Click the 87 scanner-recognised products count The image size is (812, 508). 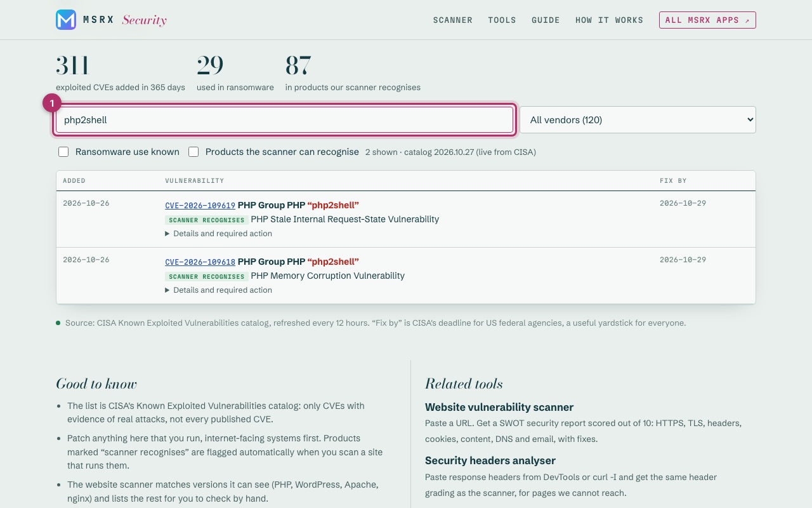[298, 65]
